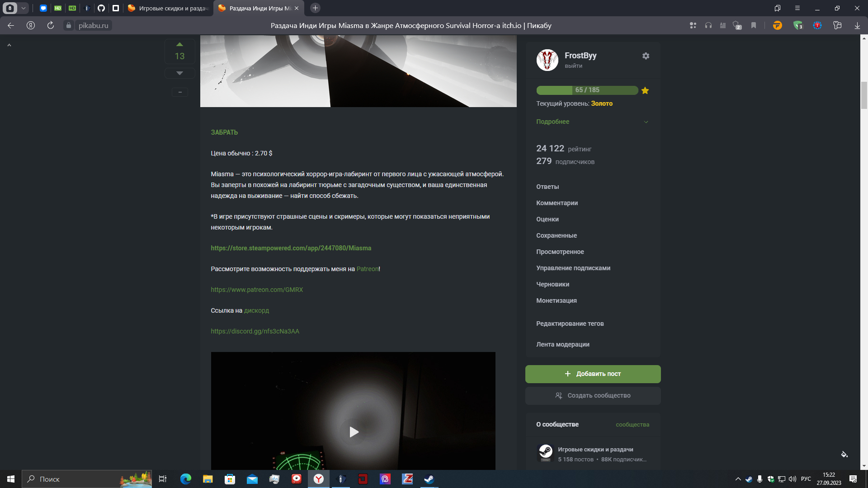Open 'Черновики' drafts

pyautogui.click(x=552, y=284)
